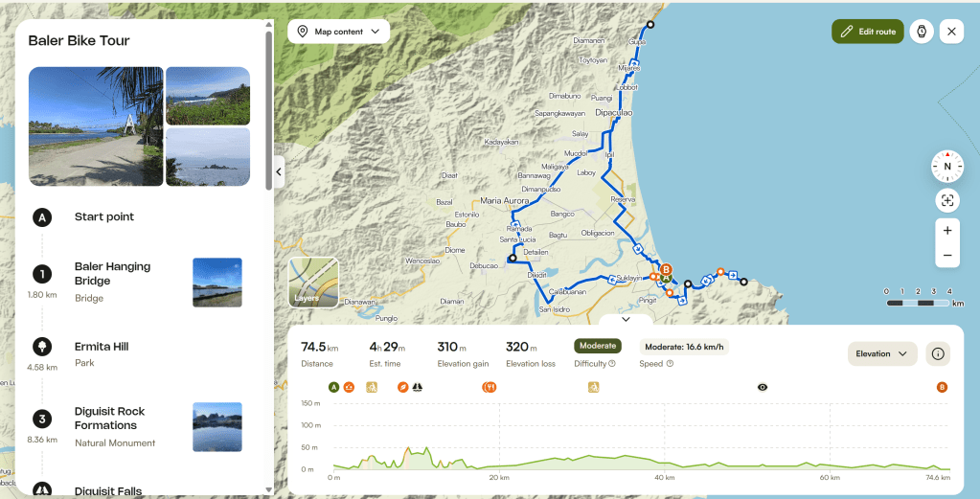Open the Map content dropdown
Screen dimensions: 980x499
click(338, 32)
